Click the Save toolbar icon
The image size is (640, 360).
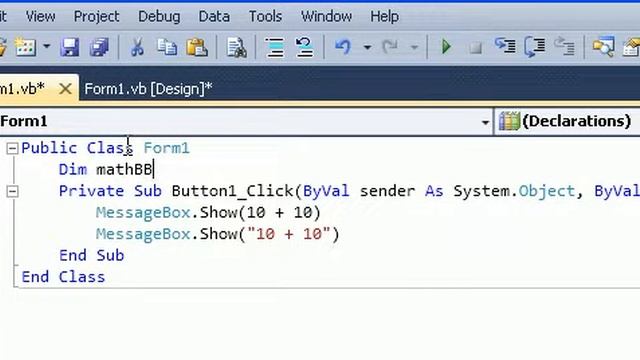point(70,47)
